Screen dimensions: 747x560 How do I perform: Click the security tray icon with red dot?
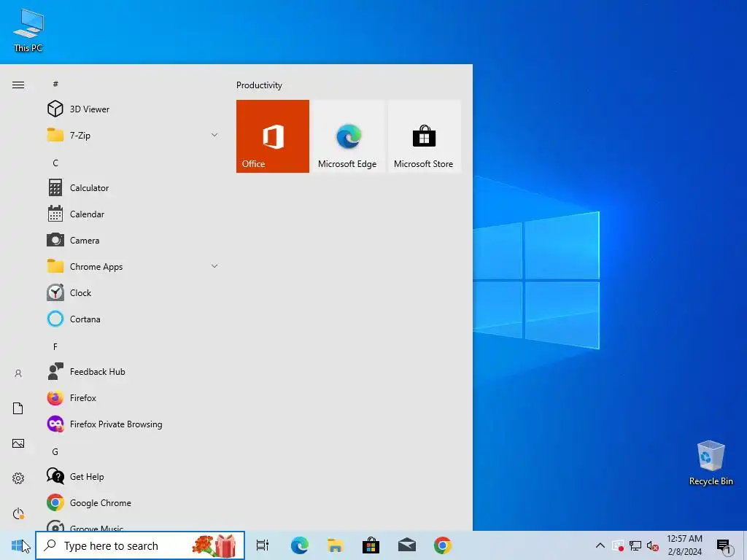[x=618, y=545]
